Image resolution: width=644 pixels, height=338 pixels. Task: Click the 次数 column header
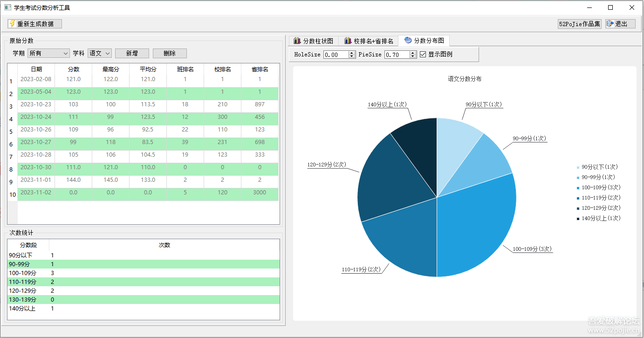click(164, 245)
